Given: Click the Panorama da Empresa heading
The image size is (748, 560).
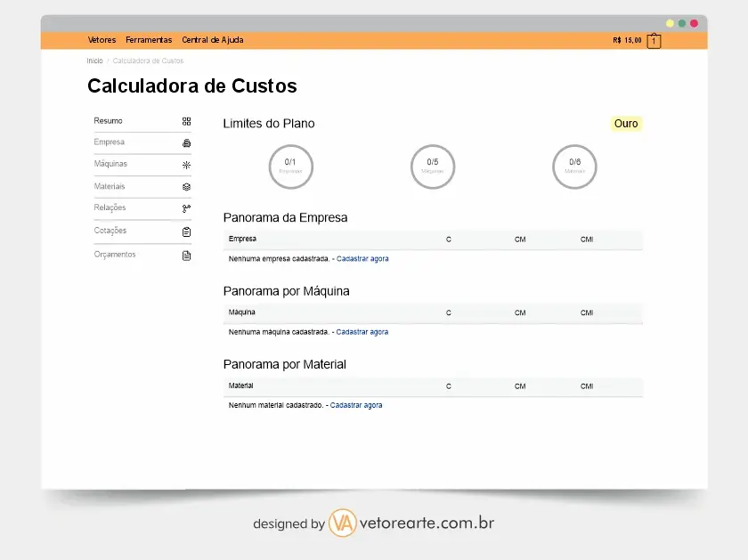Looking at the screenshot, I should tap(285, 217).
